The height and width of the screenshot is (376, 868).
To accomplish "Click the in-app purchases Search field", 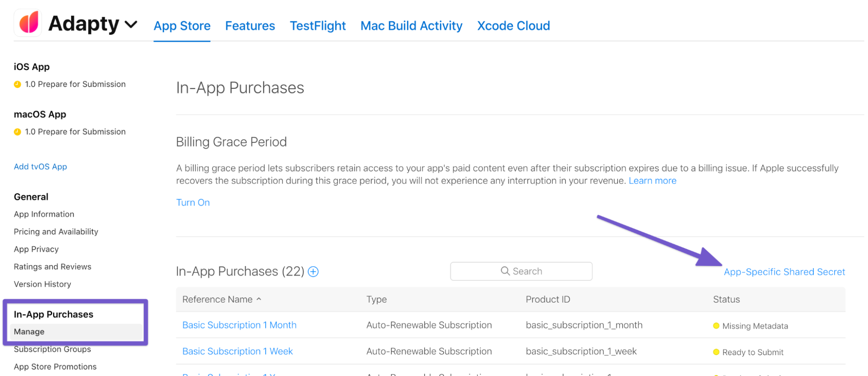I will 521,271.
